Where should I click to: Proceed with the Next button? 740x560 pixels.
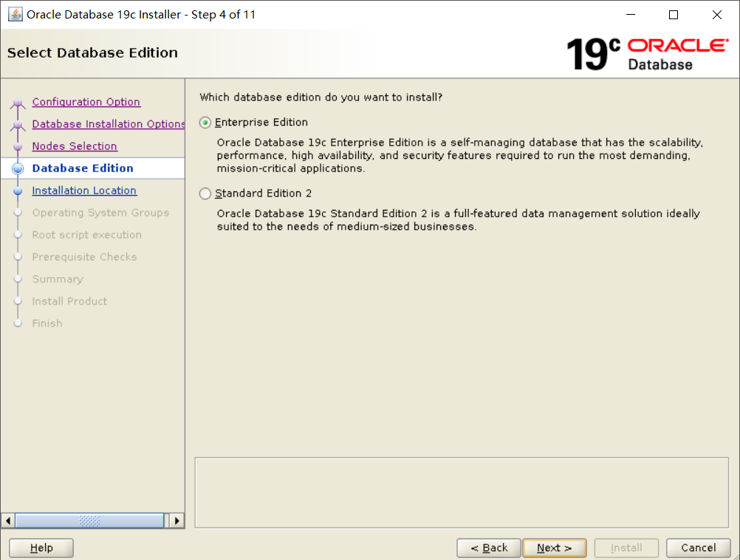[555, 547]
